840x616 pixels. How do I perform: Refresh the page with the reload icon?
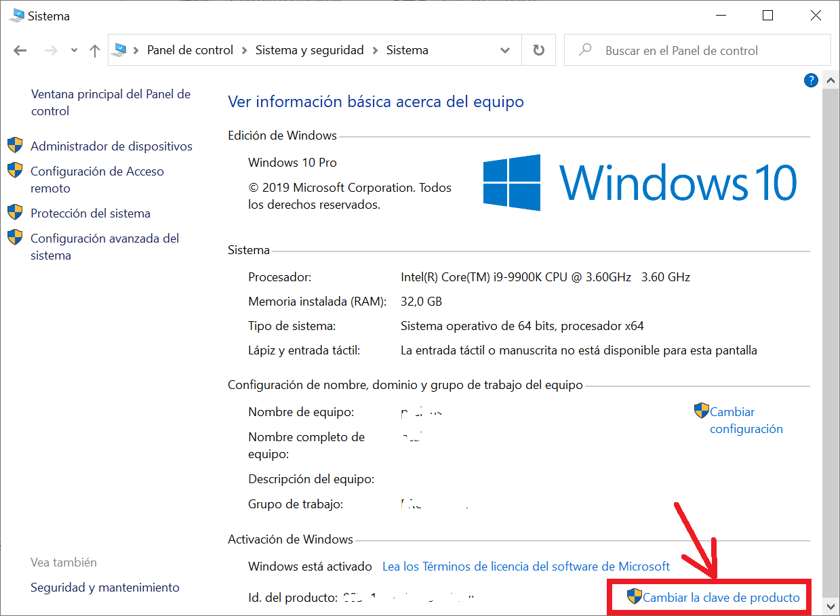click(538, 49)
